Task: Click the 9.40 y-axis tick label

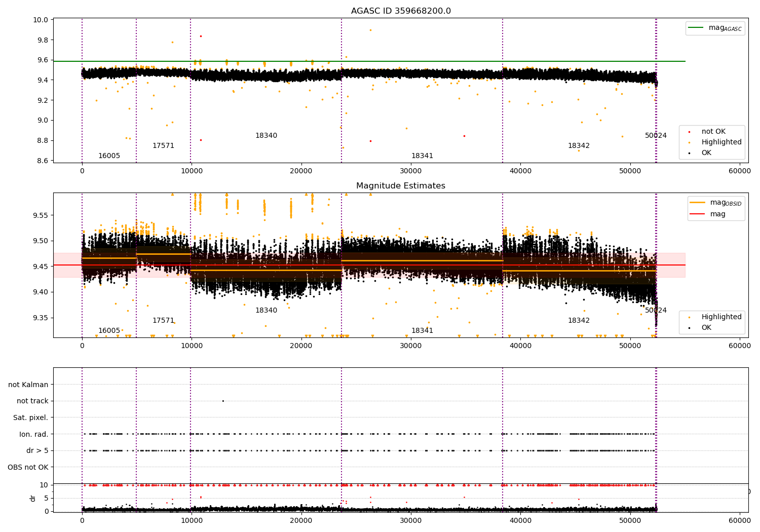Action: (42, 292)
